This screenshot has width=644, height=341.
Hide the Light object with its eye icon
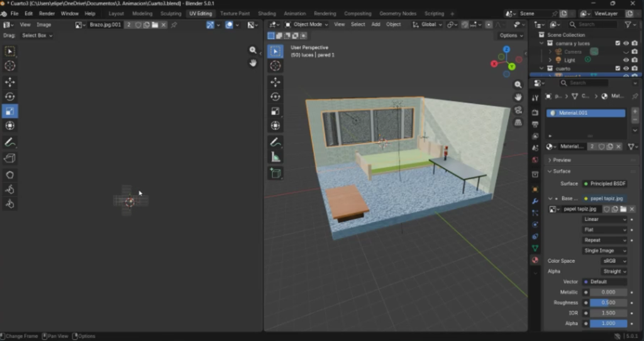coord(626,60)
